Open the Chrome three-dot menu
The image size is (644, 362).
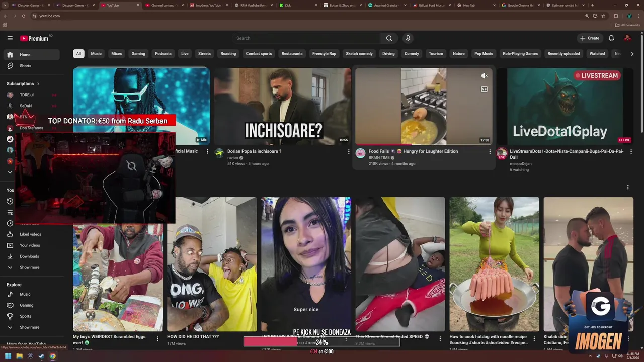click(x=637, y=16)
